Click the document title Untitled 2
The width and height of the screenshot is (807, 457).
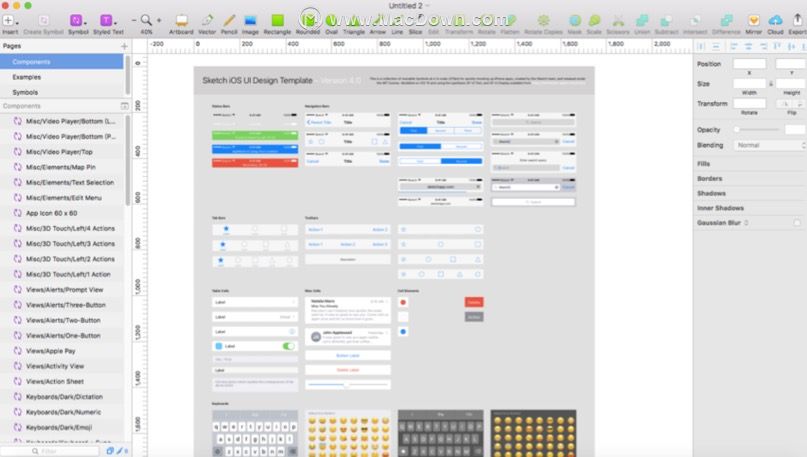click(405, 6)
